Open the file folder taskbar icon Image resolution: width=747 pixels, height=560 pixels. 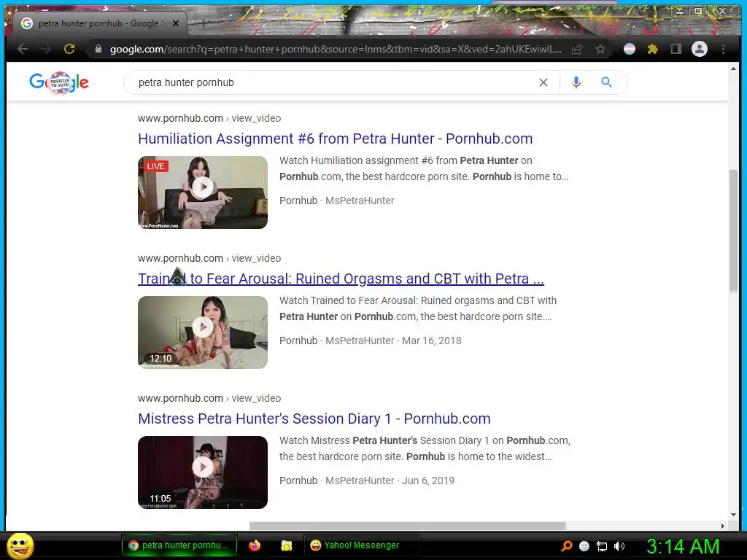pos(286,545)
